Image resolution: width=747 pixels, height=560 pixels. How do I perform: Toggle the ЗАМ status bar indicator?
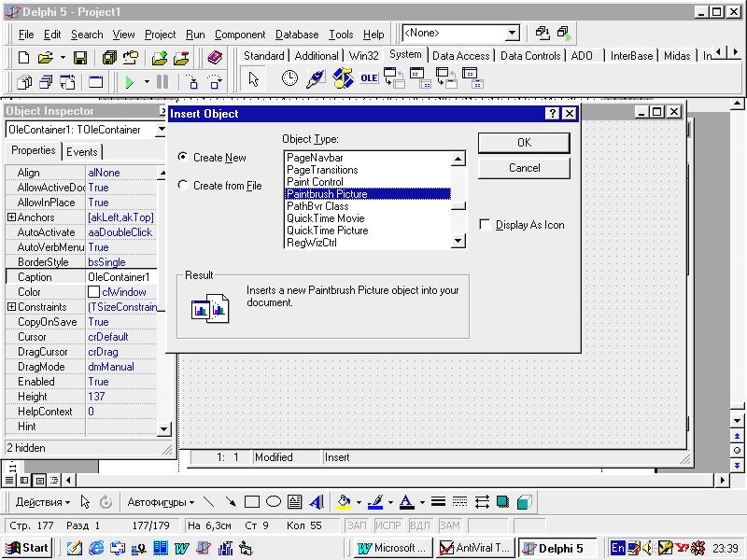(450, 525)
